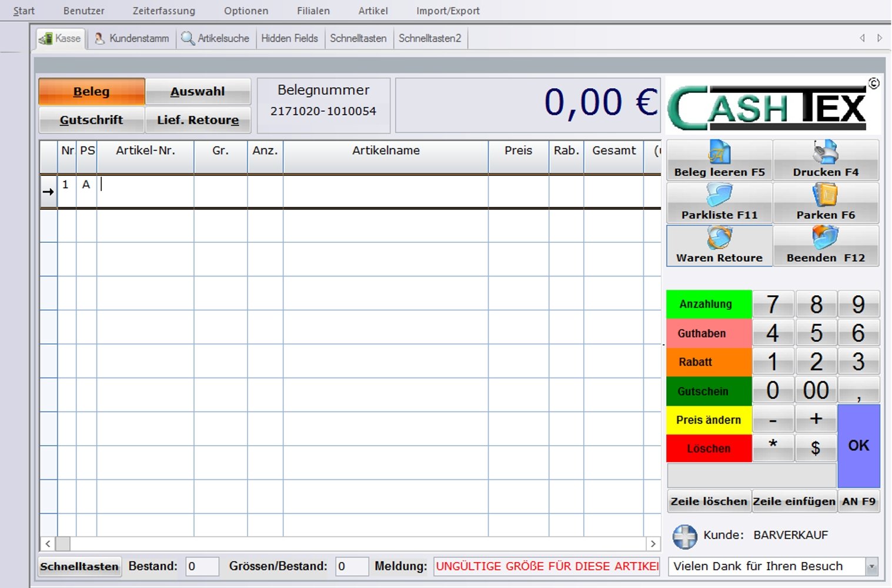Tap the keypad dollar sign key
This screenshot has width=892, height=588.
[x=816, y=447]
